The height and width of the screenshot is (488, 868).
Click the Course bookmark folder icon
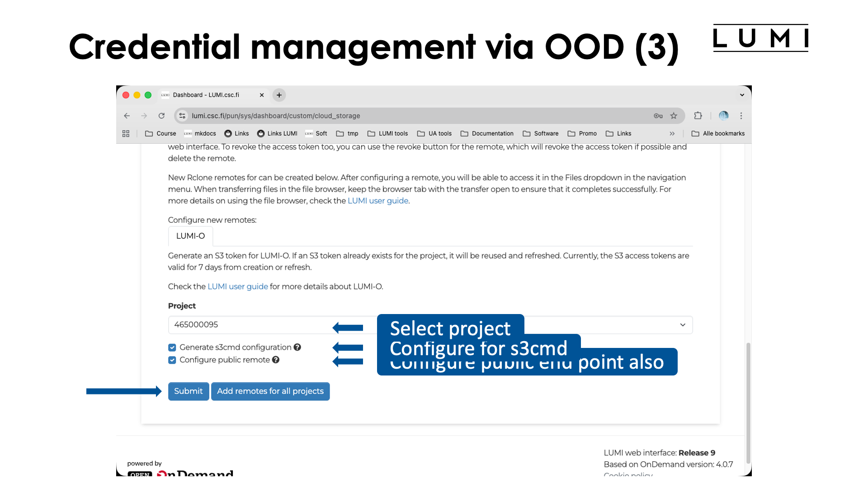(149, 133)
